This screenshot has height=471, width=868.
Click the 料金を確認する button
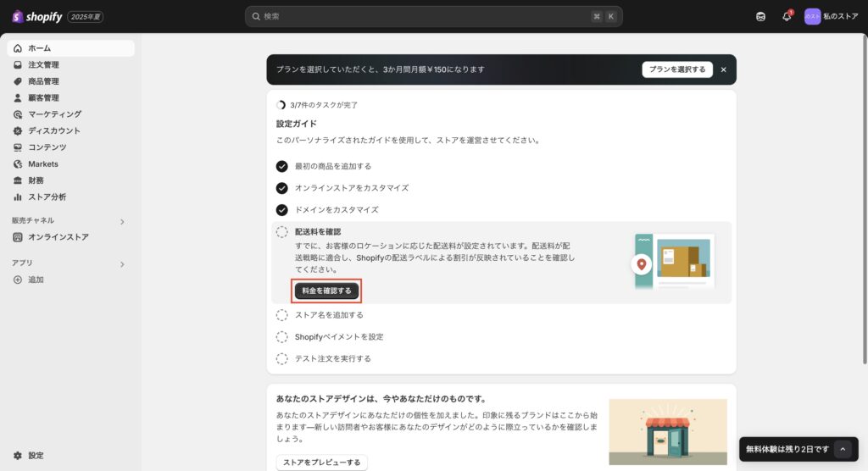point(326,291)
